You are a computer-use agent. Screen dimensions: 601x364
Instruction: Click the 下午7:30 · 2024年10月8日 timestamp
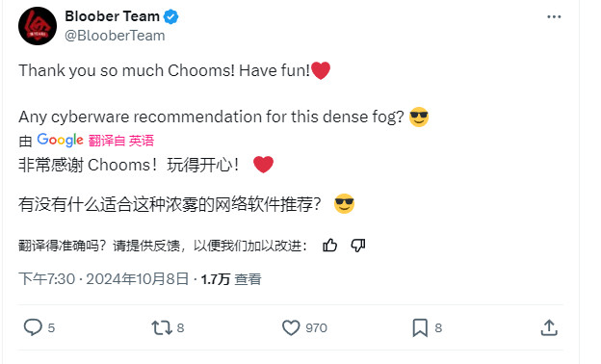click(104, 279)
